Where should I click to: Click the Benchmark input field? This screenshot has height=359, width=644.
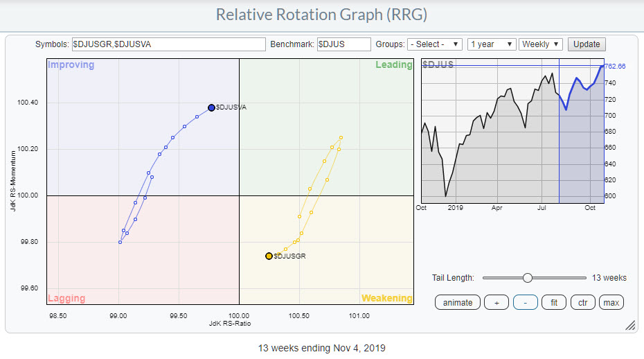click(x=343, y=44)
